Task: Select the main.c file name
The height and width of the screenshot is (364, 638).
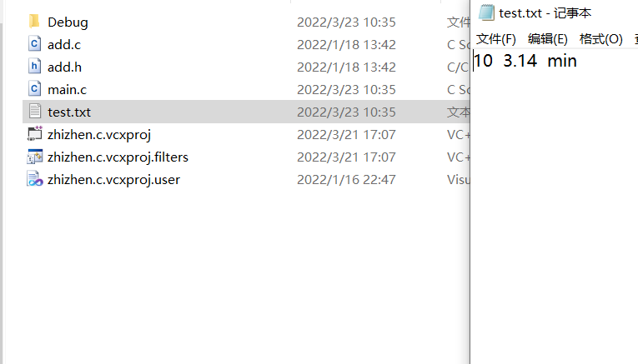Action: coord(68,89)
